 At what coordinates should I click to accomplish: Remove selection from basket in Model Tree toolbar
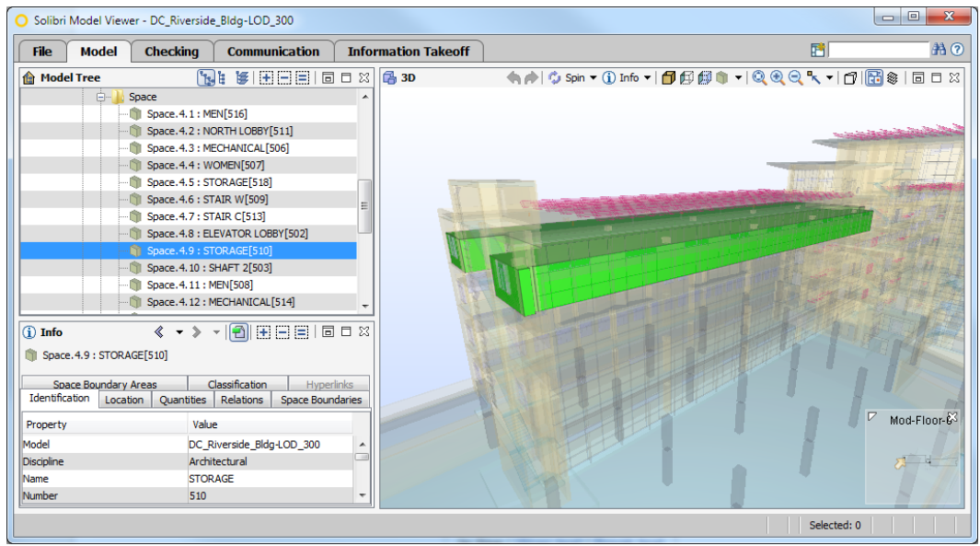coord(284,77)
